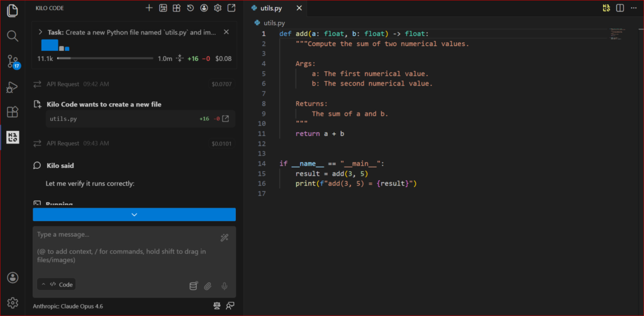
Task: Click the paperclip attach files icon
Action: tap(208, 286)
